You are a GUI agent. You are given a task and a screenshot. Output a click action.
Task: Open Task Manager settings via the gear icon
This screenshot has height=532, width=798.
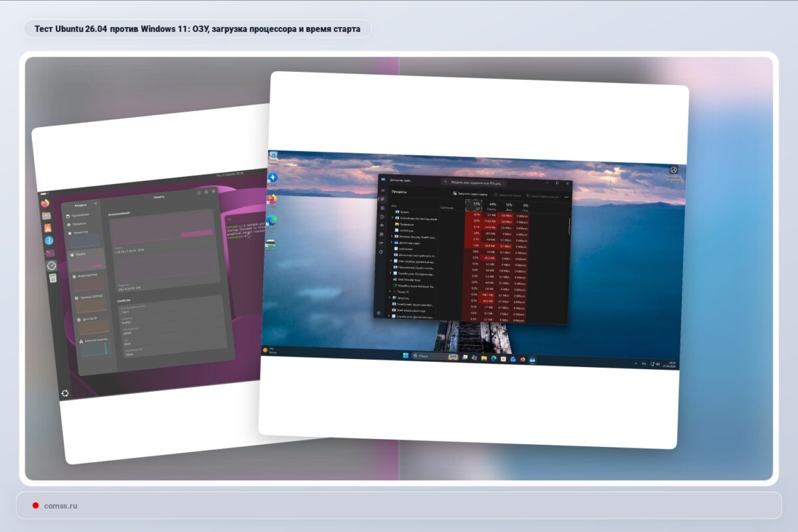point(380,313)
